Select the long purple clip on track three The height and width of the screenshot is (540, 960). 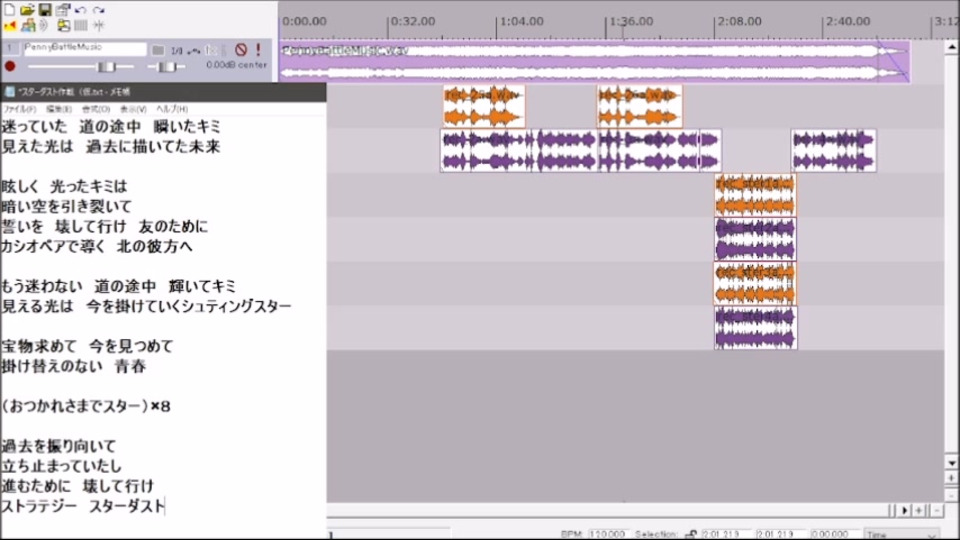[x=580, y=151]
